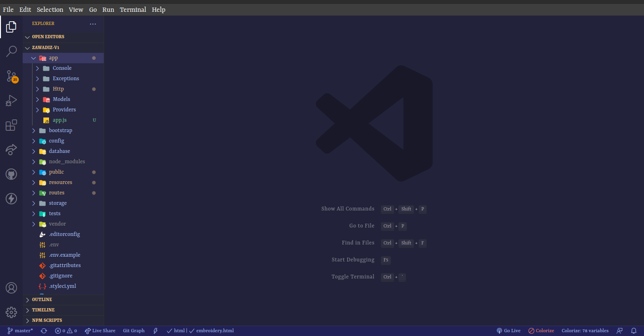Screen dimensions: 644x336
Task: Expand the node_modules folder
Action: (63, 162)
